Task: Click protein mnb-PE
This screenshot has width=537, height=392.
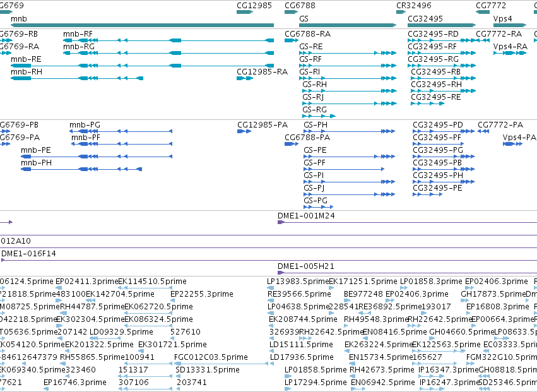Action: click(x=97, y=157)
